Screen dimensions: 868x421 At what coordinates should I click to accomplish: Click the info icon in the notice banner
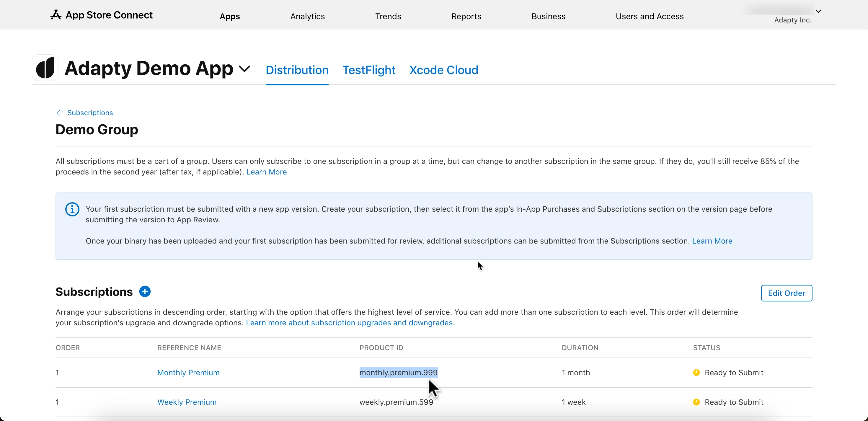72,209
